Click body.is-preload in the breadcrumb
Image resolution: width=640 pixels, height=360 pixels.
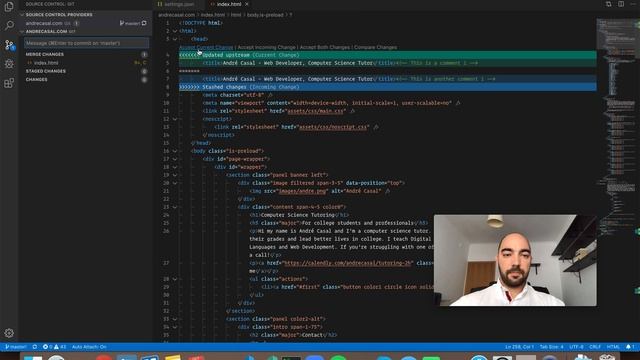point(265,15)
